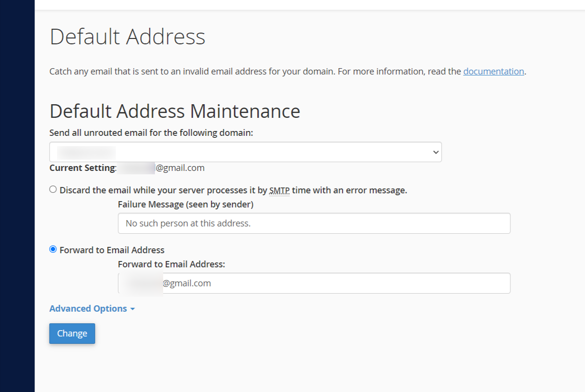Click the "Default Address" page heading

[127, 36]
